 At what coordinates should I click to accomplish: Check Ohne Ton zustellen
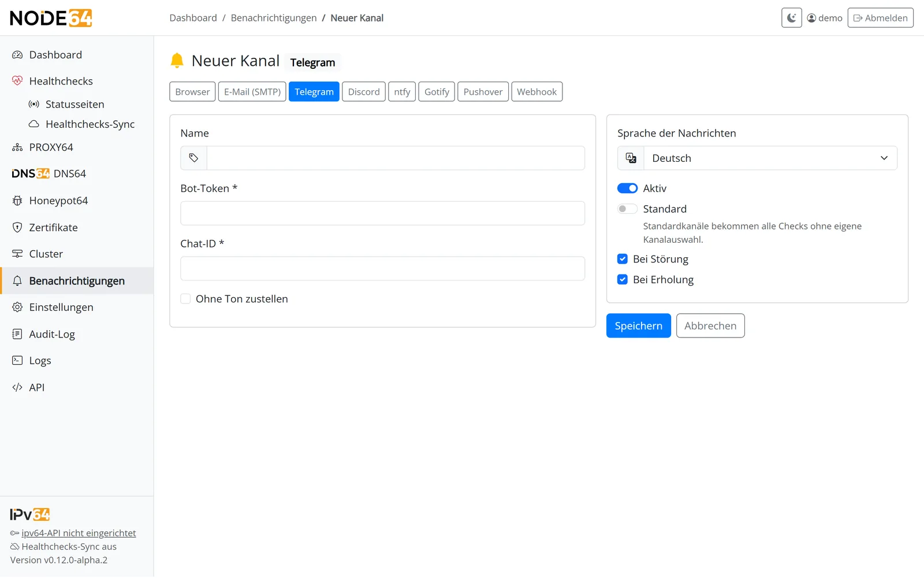[x=185, y=299]
